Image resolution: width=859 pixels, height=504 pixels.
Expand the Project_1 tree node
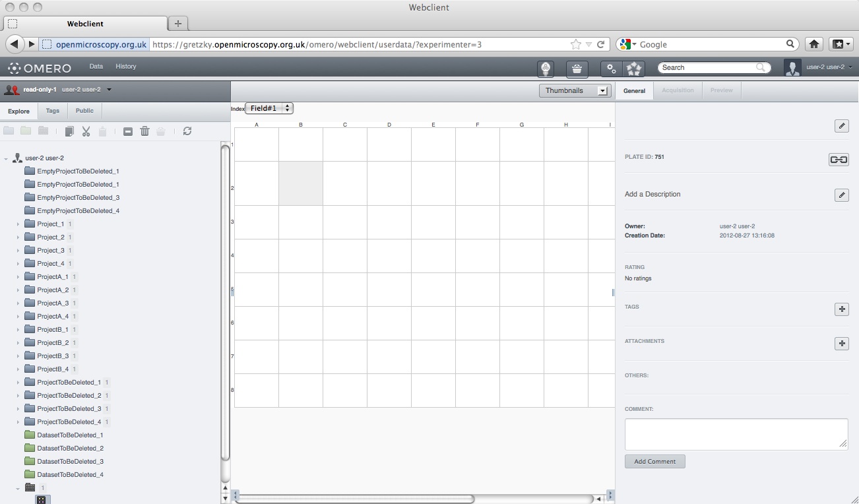18,224
